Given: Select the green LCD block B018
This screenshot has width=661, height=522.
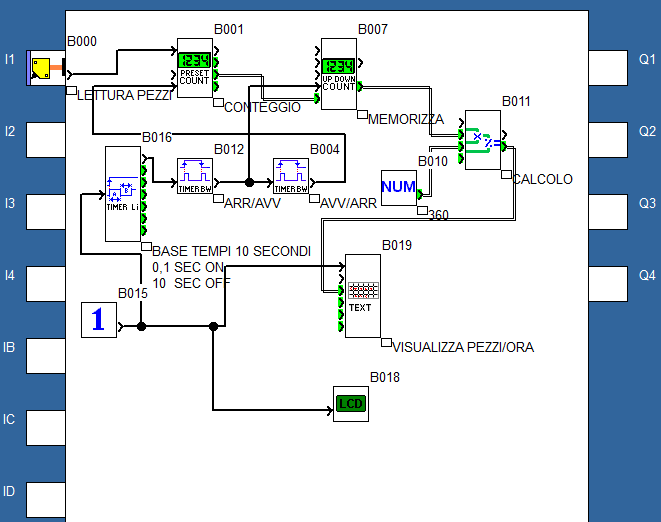Looking at the screenshot, I should [350, 404].
